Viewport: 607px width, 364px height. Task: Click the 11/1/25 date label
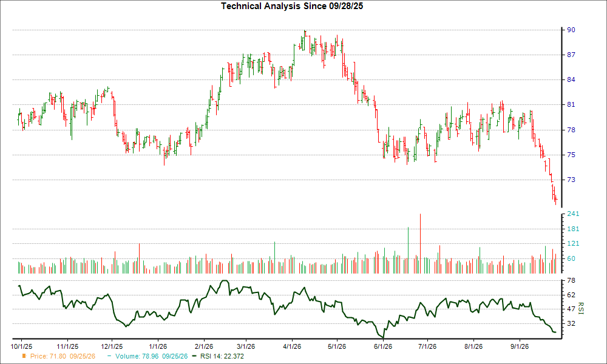(x=67, y=346)
